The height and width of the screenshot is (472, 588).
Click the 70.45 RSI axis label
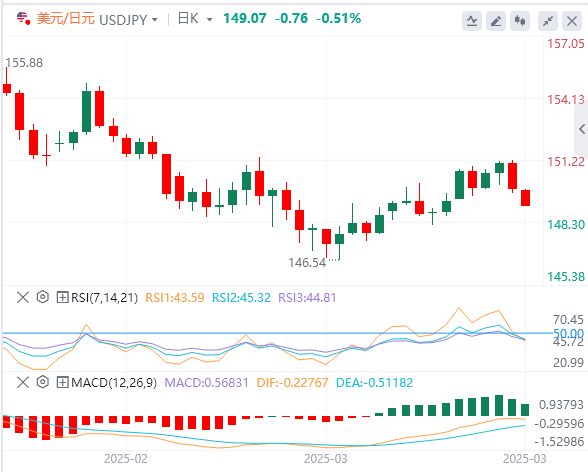[568, 320]
